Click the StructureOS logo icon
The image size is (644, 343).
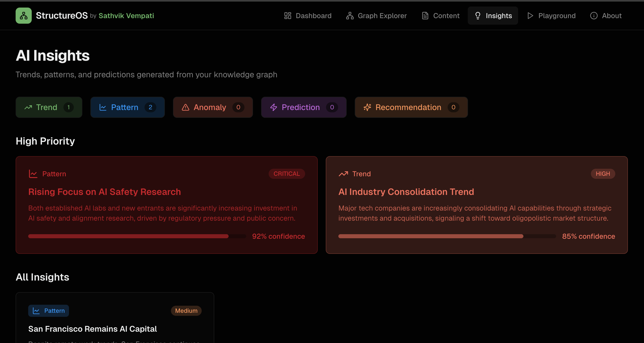point(24,16)
